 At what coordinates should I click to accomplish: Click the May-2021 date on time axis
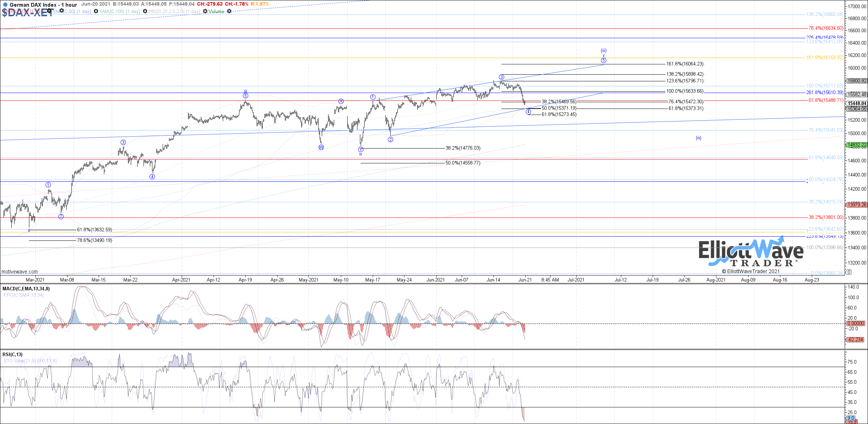click(x=309, y=280)
